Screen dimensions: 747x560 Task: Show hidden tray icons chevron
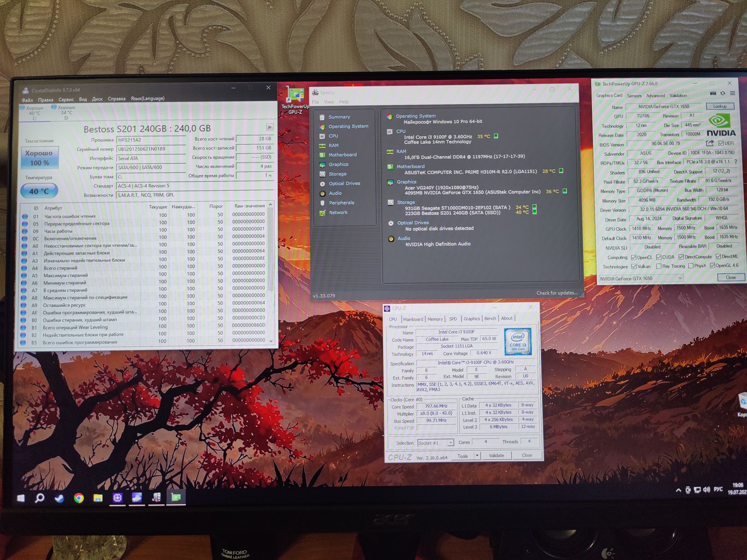point(678,490)
